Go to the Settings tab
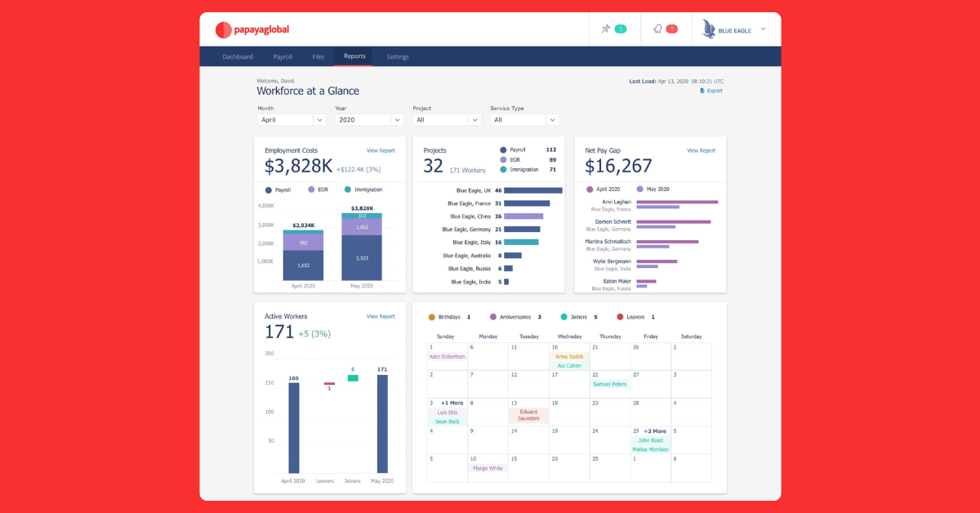The image size is (980, 513). click(x=398, y=57)
